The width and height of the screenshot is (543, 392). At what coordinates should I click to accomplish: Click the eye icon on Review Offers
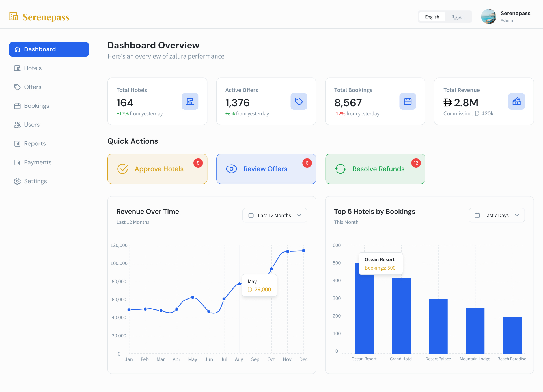(231, 169)
